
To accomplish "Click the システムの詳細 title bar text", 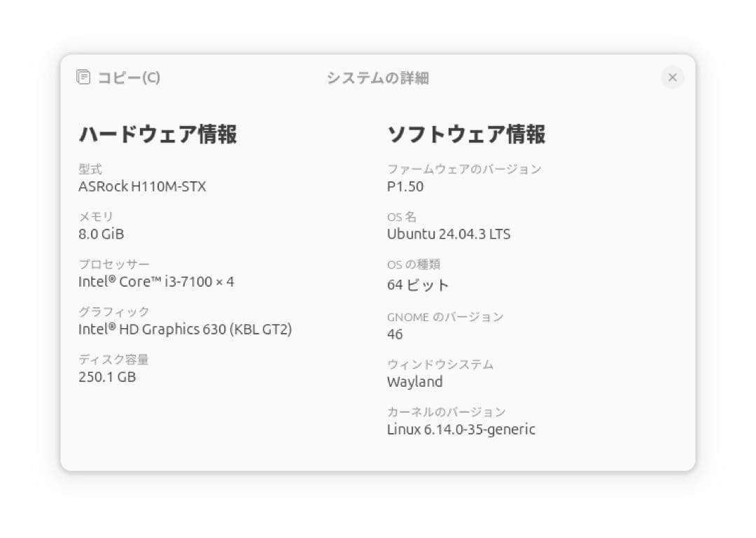I will click(x=378, y=79).
